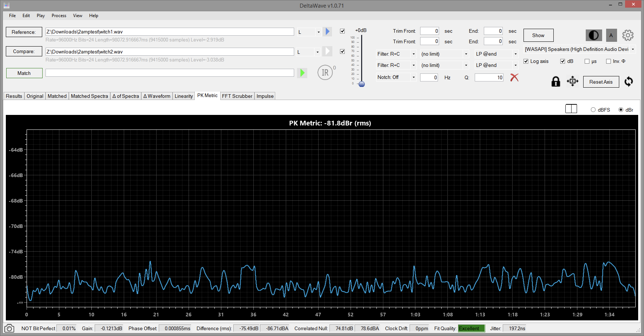Toggle the Reference file enable checkbox
Viewport: 644px width, 336px height.
342,31
